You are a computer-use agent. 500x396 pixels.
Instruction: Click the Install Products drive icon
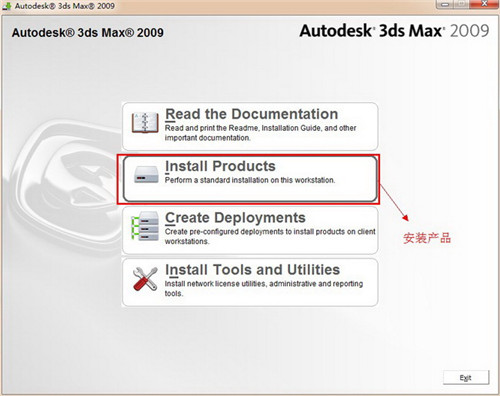coord(146,175)
